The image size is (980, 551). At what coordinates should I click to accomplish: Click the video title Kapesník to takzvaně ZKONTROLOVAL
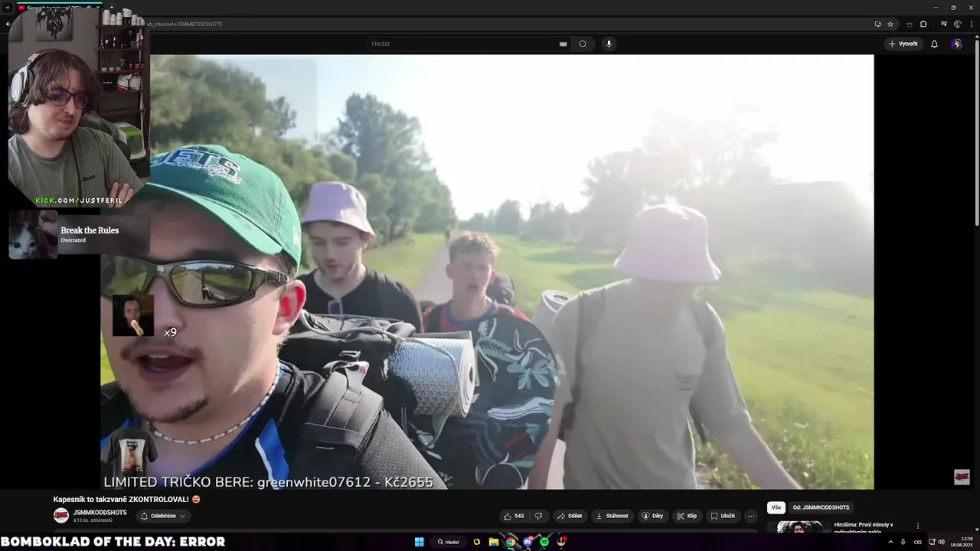(x=126, y=499)
